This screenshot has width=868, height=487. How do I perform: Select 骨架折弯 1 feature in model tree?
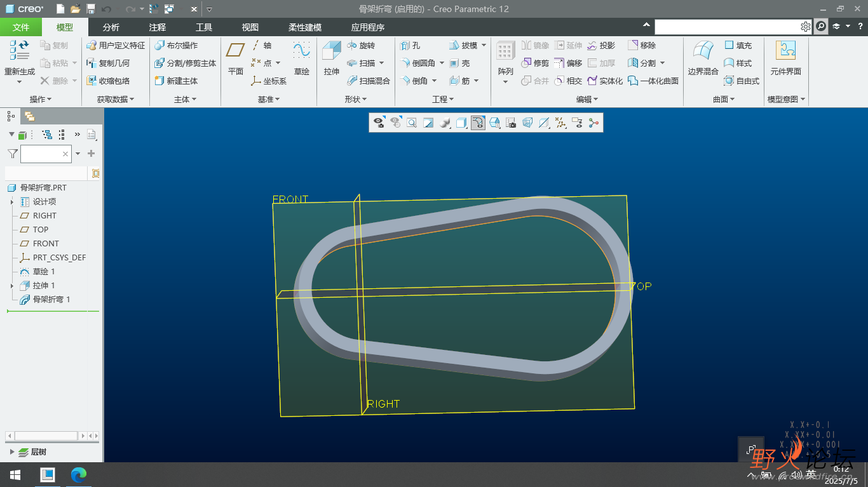[x=51, y=300]
